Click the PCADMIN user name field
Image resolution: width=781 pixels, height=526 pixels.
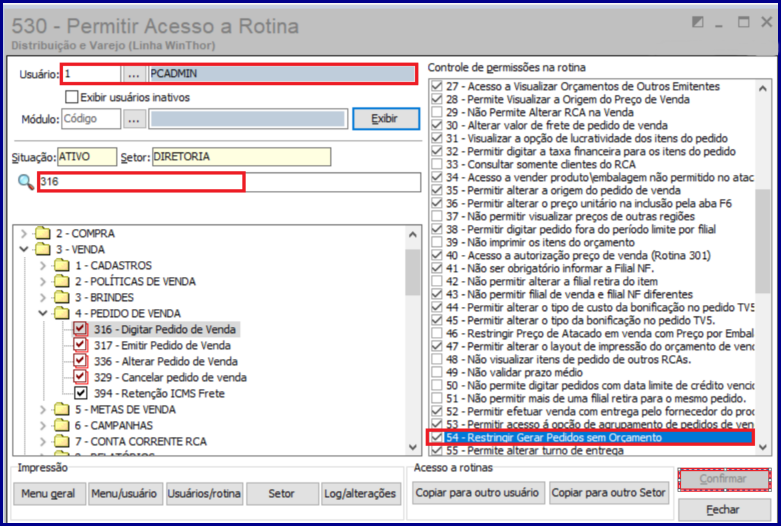click(281, 74)
